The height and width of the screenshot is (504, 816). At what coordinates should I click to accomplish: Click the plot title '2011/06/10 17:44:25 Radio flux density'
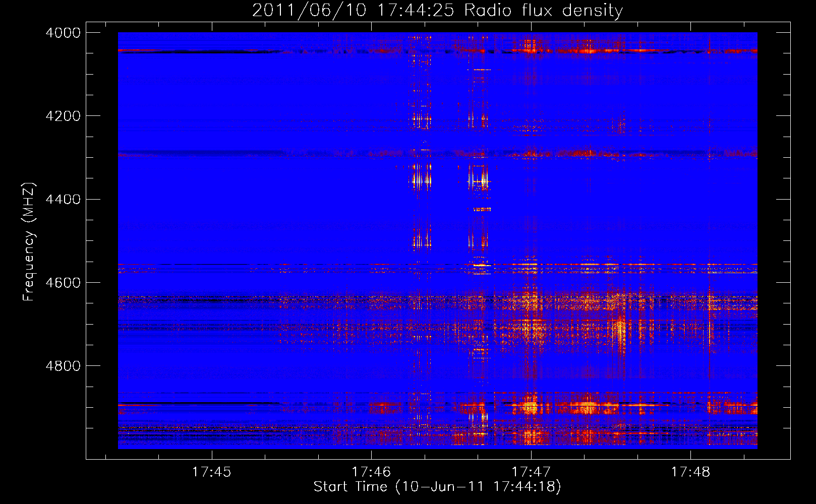[x=437, y=11]
